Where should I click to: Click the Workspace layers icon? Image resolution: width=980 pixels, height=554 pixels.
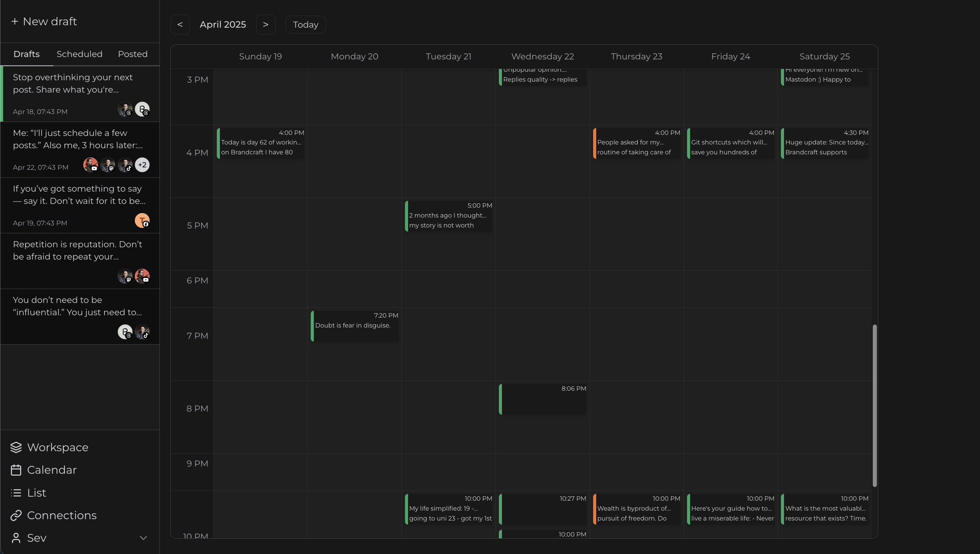(16, 447)
